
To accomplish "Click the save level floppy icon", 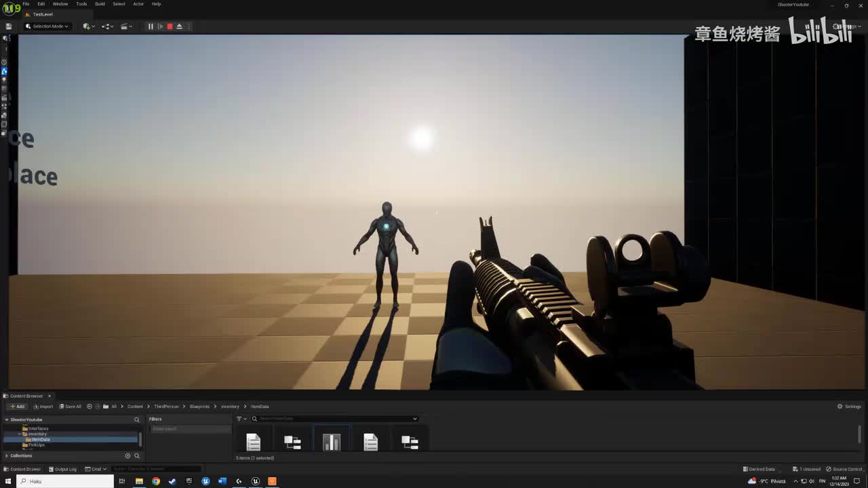I will (9, 26).
